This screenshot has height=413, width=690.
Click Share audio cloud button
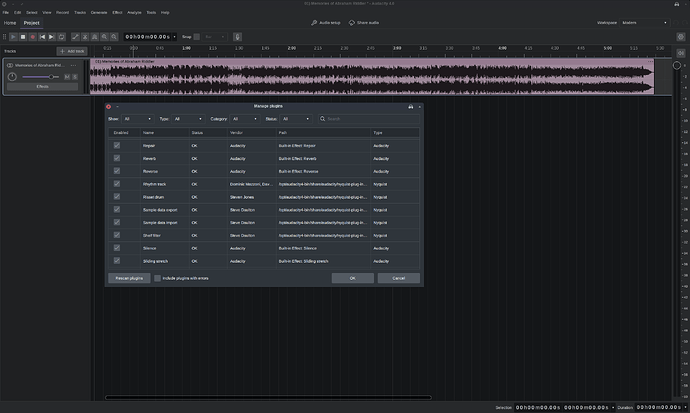click(364, 22)
